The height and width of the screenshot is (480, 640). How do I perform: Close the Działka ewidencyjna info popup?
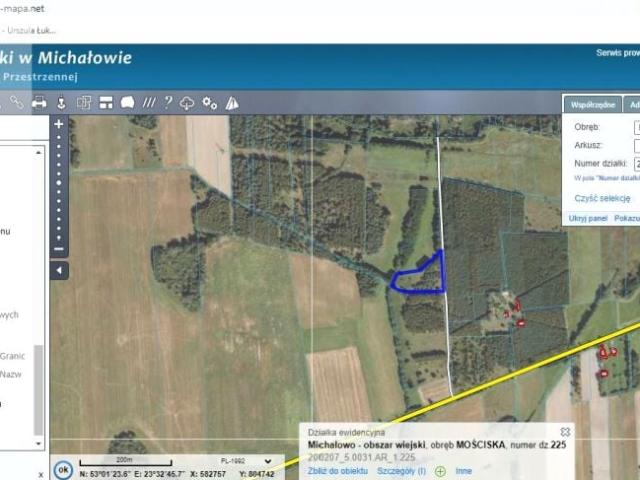point(565,432)
